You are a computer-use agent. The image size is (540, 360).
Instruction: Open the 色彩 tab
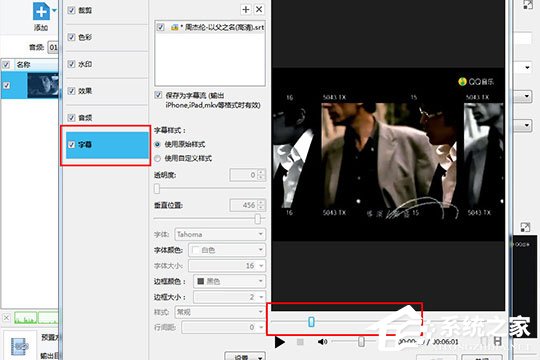point(107,37)
